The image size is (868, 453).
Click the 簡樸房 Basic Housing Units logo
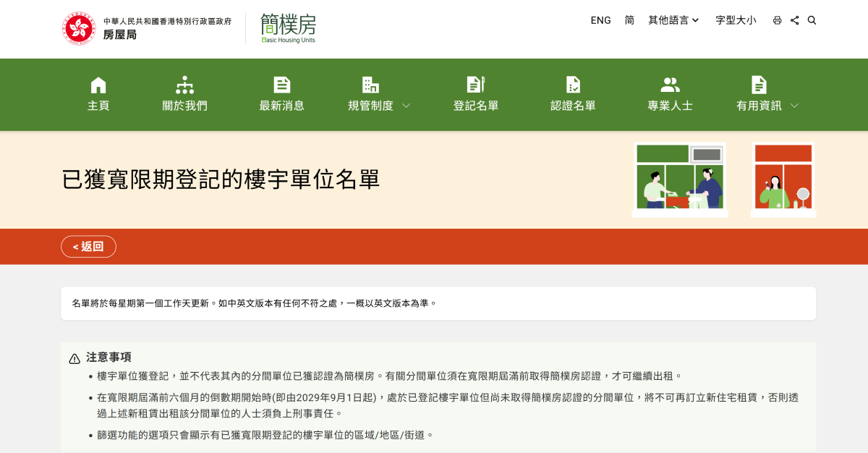[x=288, y=28]
